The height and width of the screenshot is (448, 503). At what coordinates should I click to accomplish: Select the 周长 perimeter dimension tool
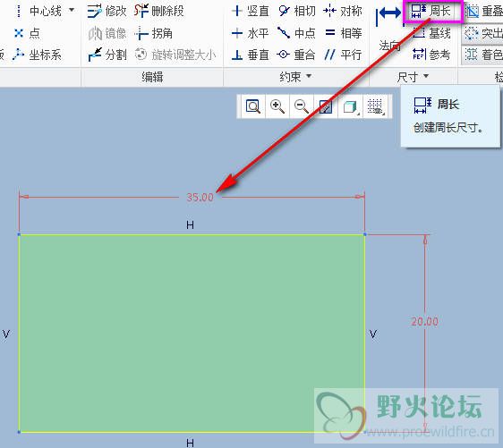(x=431, y=12)
